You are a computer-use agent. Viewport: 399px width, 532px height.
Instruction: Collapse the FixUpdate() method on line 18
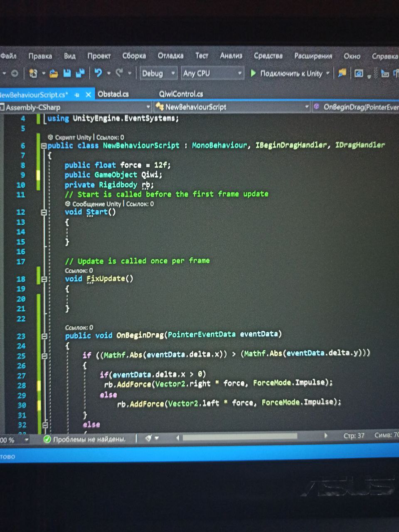click(44, 279)
